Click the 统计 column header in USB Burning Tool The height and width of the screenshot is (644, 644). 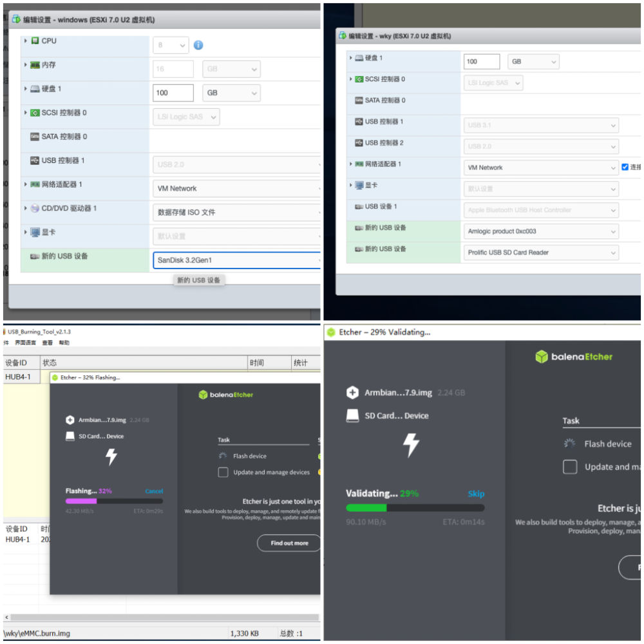click(305, 363)
